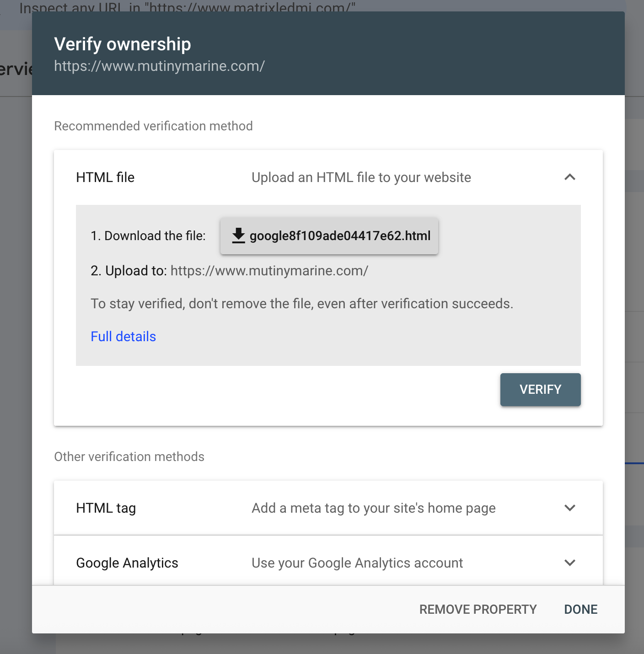Viewport: 644px width, 654px height.
Task: Expand the Google Analytics chevron
Action: click(x=569, y=563)
